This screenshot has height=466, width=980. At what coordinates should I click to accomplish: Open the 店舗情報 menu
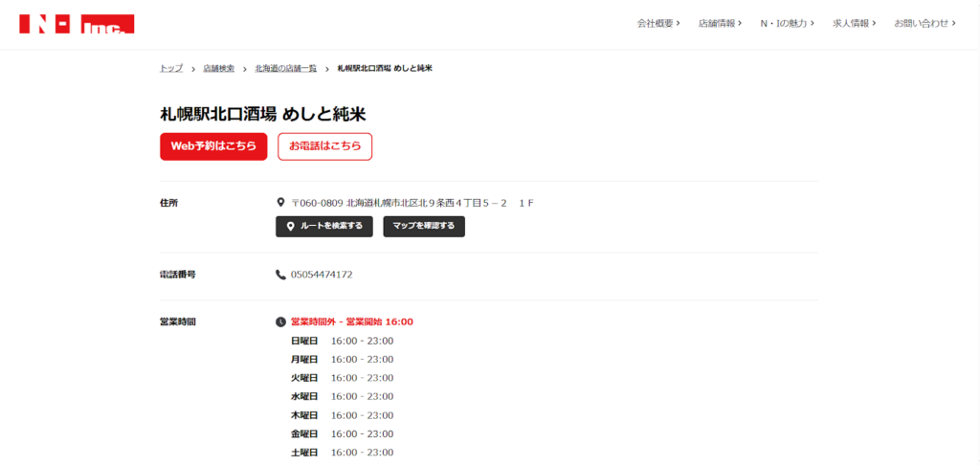pos(720,23)
